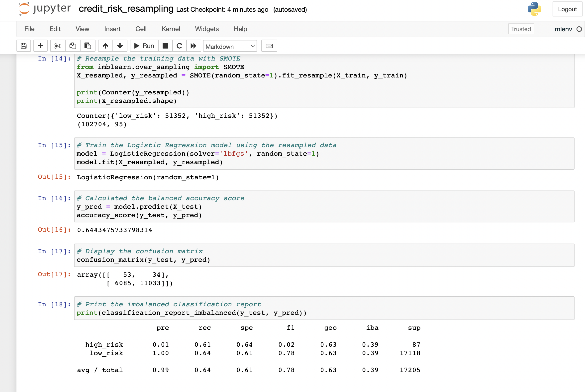
Task: Click the mlenv kernel name
Action: coord(563,29)
